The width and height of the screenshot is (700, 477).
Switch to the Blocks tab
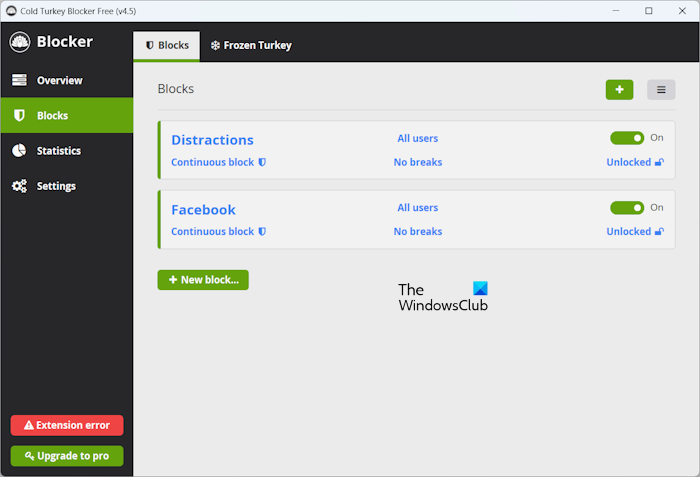click(x=167, y=46)
